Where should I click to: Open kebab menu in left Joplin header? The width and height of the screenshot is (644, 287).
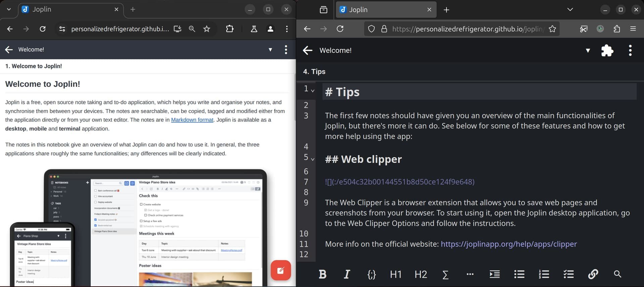click(x=286, y=50)
